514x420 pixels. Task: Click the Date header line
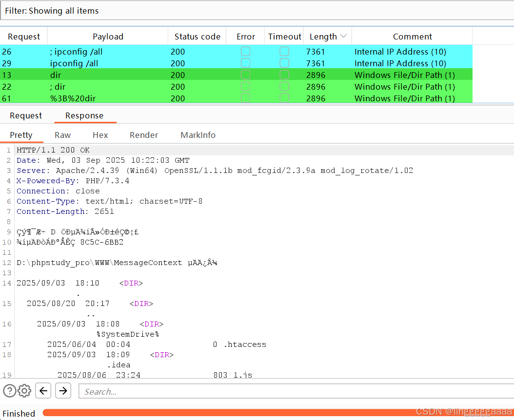[x=103, y=160]
